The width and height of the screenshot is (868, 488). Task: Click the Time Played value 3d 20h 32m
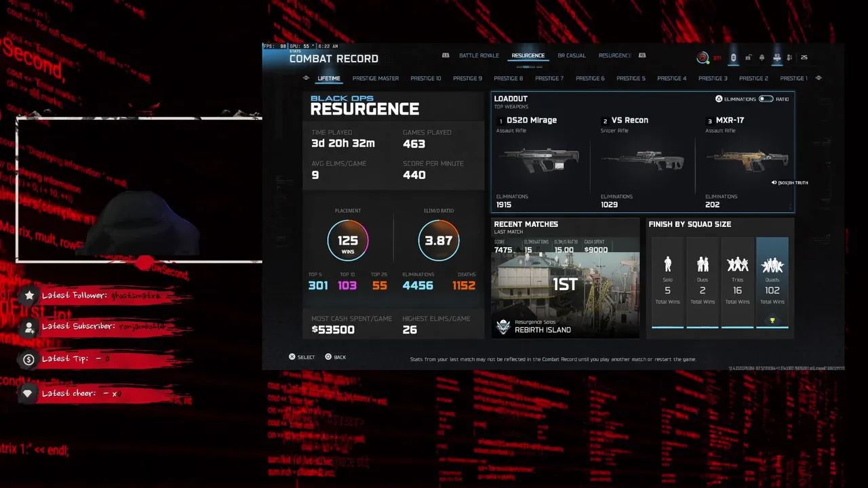(343, 144)
